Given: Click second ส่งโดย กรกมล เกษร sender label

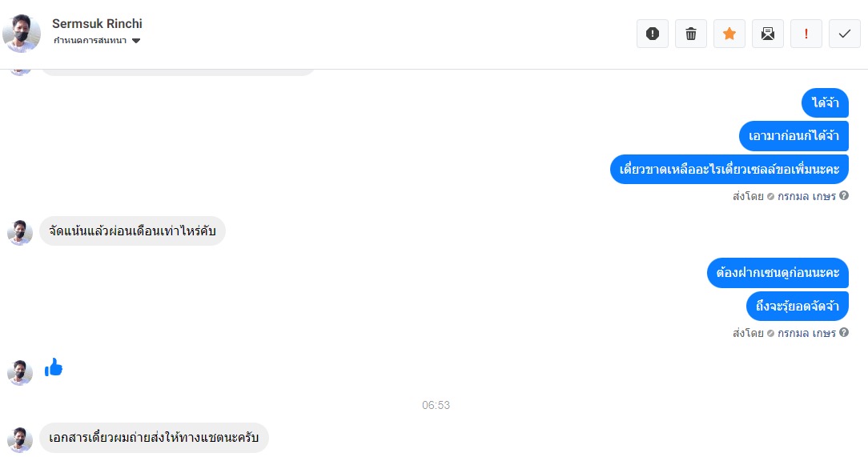Looking at the screenshot, I should (784, 333).
